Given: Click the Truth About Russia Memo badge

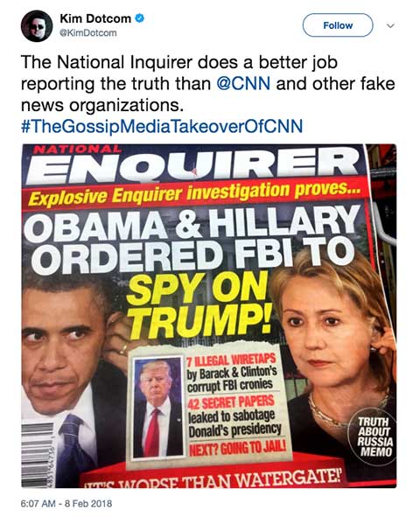Looking at the screenshot, I should tap(374, 437).
